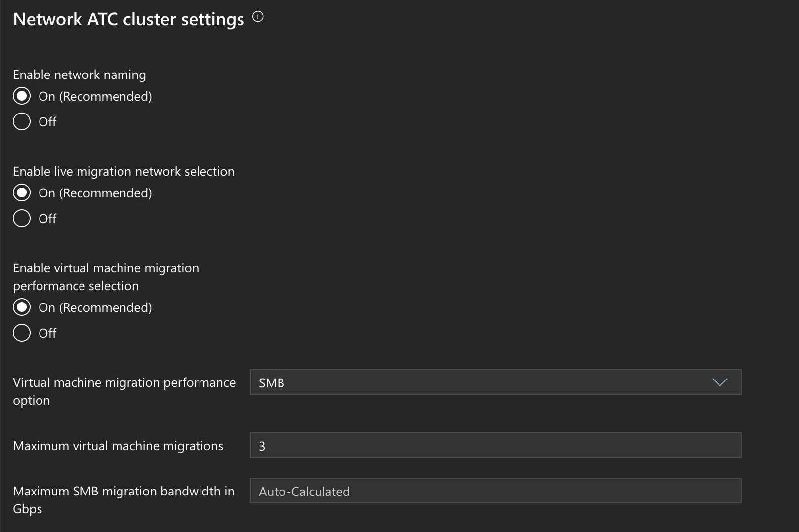Select Off for Enable network naming
Screen dimensions: 799x532
[22, 121]
